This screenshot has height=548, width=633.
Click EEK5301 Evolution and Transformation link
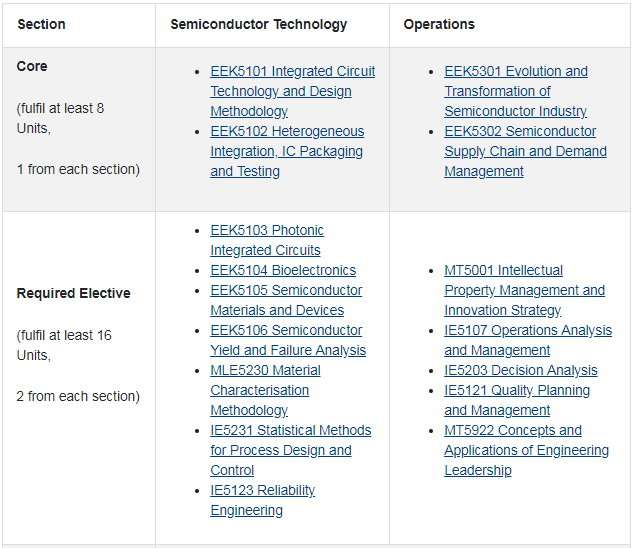(x=516, y=91)
